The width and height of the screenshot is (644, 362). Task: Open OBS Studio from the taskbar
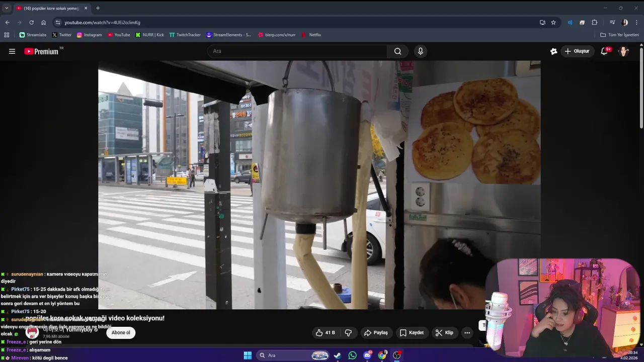click(397, 355)
